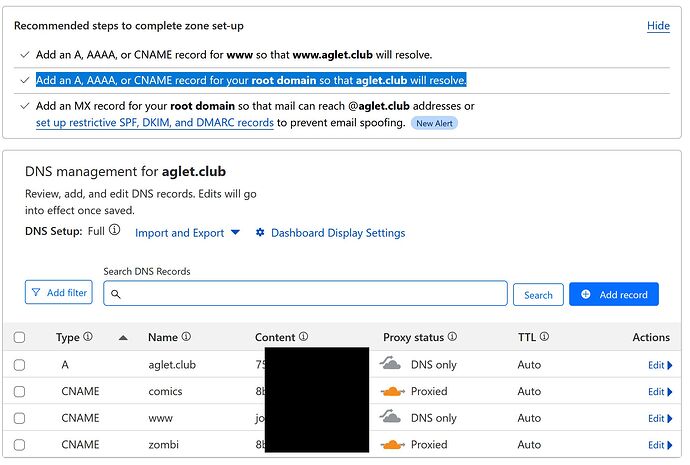
Task: Sort by the Type column arrow
Action: (x=123, y=338)
